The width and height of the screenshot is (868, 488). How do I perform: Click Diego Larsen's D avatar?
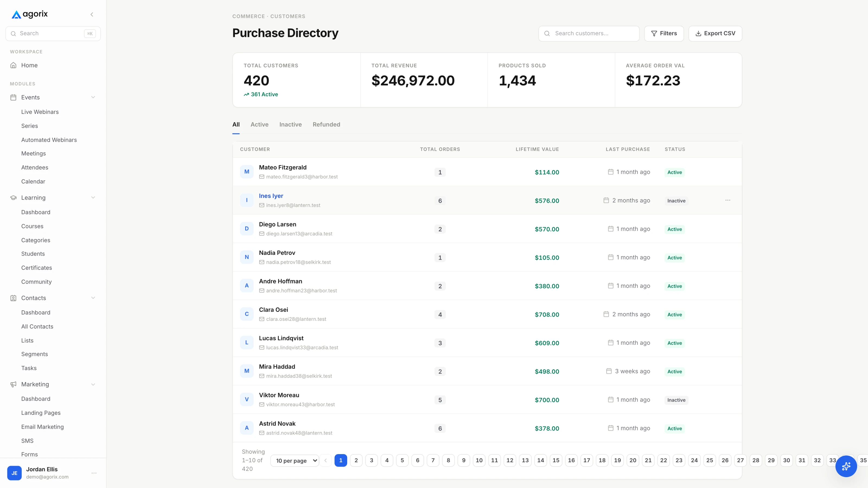click(x=247, y=229)
